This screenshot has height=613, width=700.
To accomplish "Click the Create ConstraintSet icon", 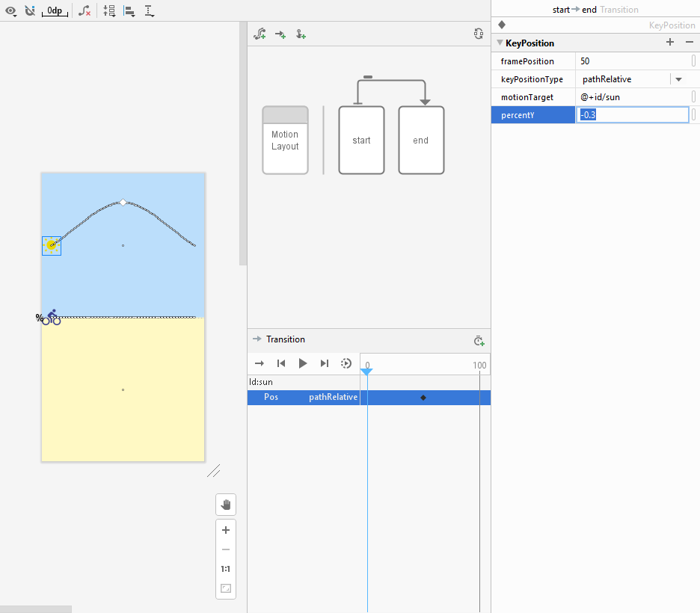I will pyautogui.click(x=260, y=34).
